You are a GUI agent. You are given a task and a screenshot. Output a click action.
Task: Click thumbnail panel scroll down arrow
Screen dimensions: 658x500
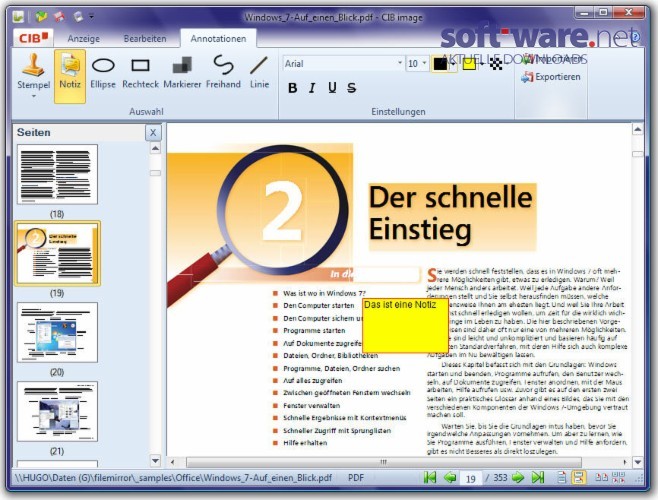point(155,461)
